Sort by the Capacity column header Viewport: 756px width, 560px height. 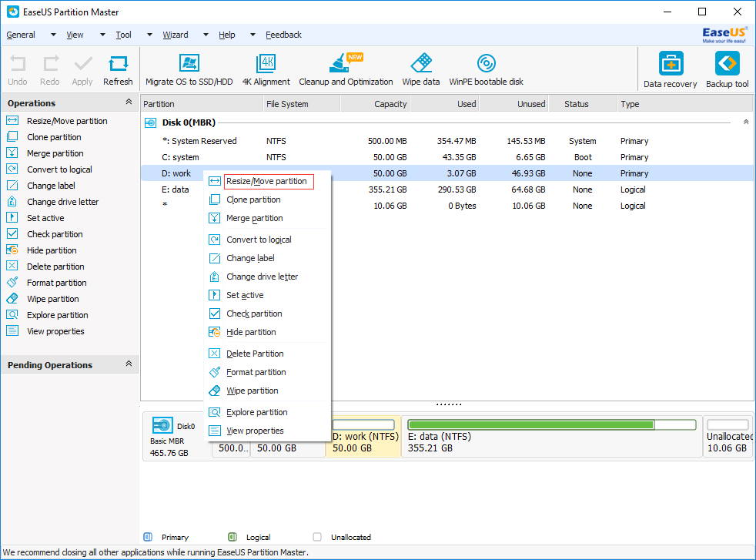(375, 104)
